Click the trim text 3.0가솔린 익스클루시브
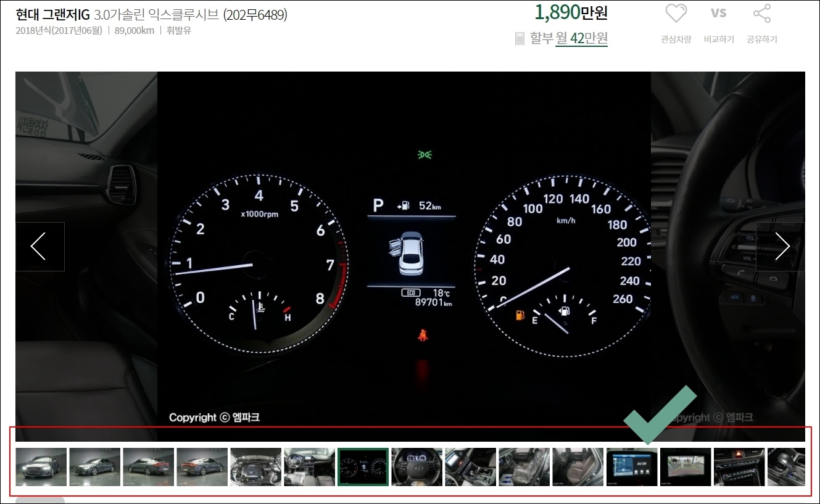Screen dimensions: 820x504 [157, 14]
